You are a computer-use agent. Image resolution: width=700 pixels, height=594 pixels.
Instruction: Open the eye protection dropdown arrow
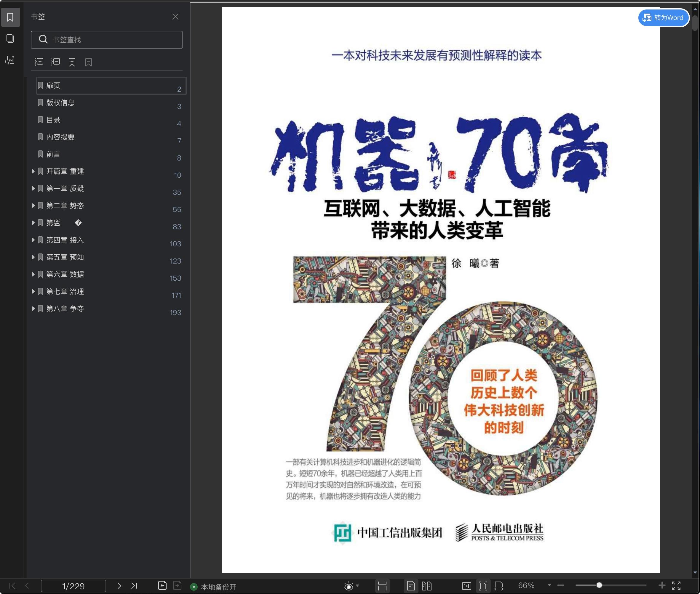click(x=357, y=586)
